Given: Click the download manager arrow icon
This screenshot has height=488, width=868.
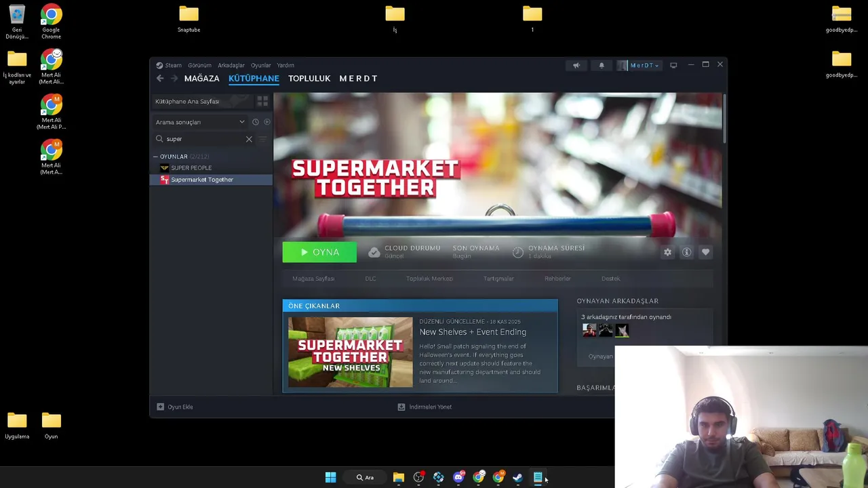Looking at the screenshot, I should click(x=401, y=407).
